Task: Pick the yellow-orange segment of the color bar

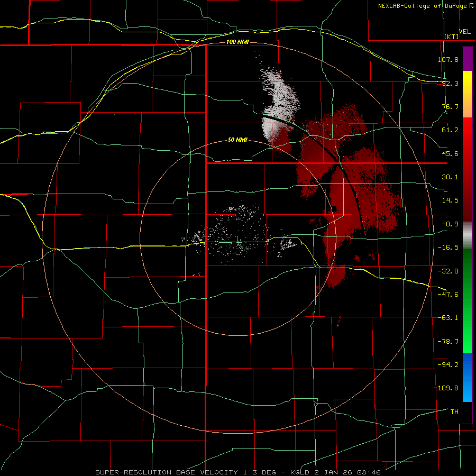Action: point(467,94)
